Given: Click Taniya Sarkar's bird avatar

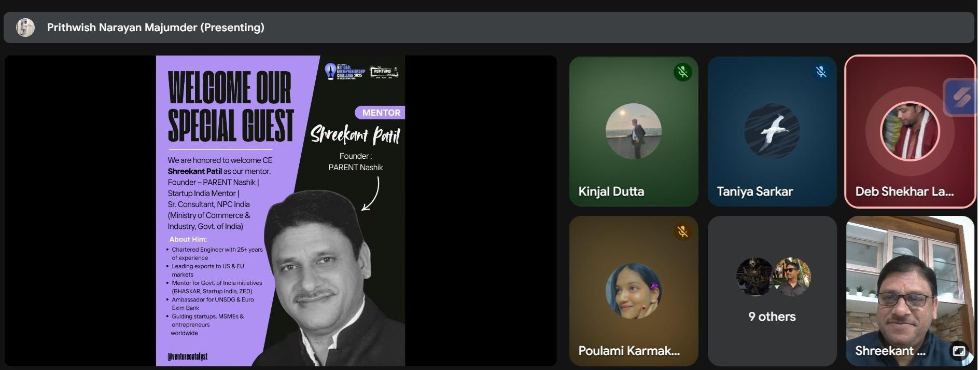Looking at the screenshot, I should point(772,131).
